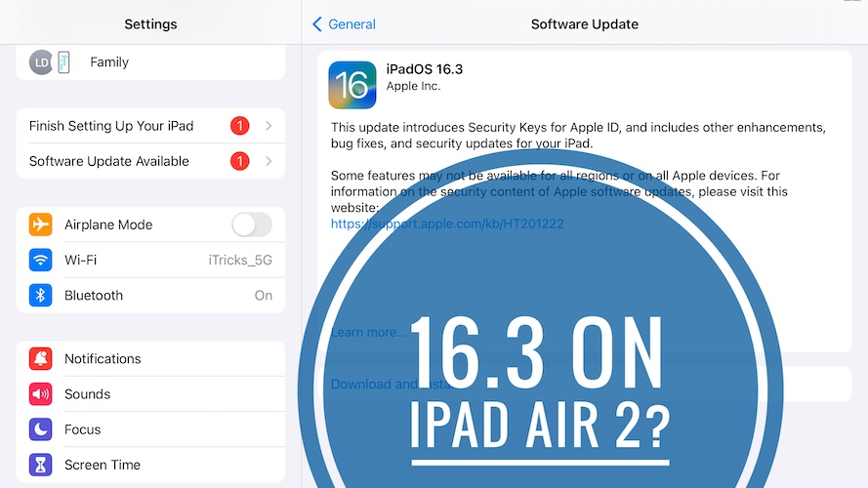The image size is (868, 488).
Task: Tap the Focus moon icon
Action: (40, 429)
